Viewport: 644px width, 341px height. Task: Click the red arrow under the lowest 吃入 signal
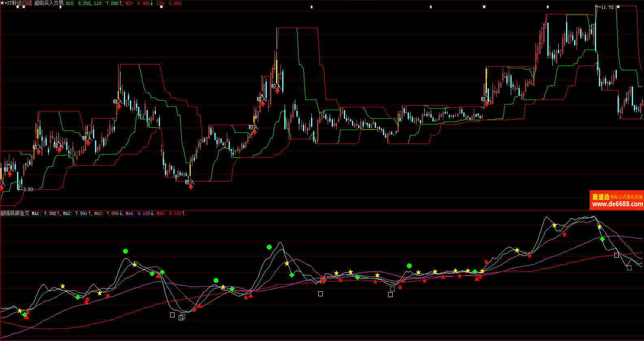[191, 187]
